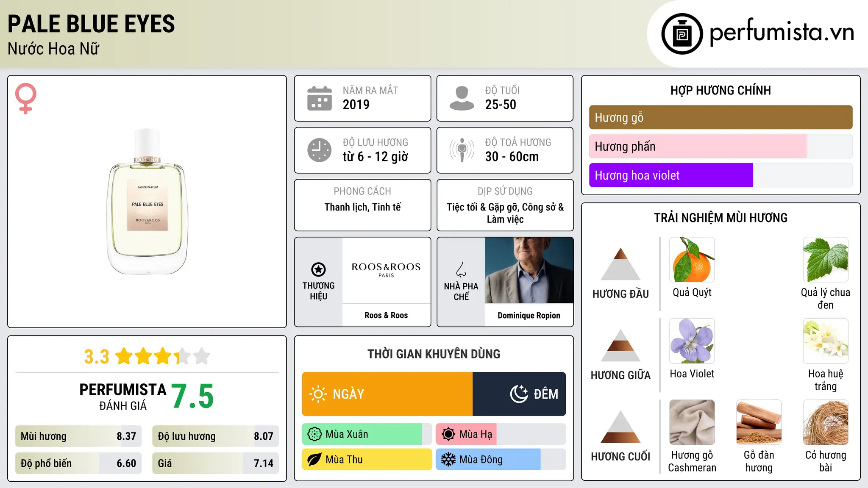
Task: Click the launch year 2019
Action: [x=356, y=105]
